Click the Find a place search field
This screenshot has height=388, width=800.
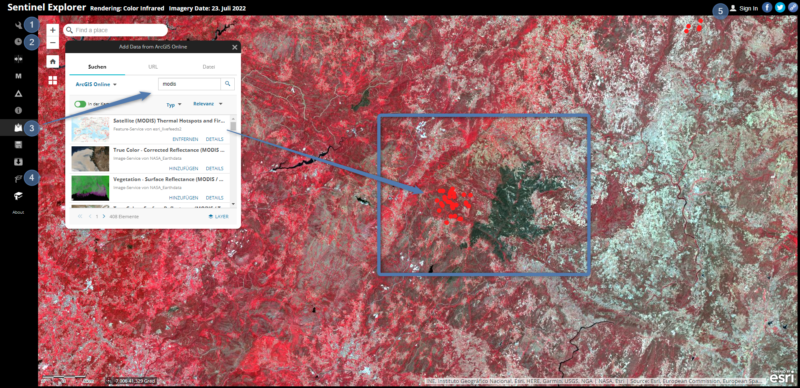point(115,30)
